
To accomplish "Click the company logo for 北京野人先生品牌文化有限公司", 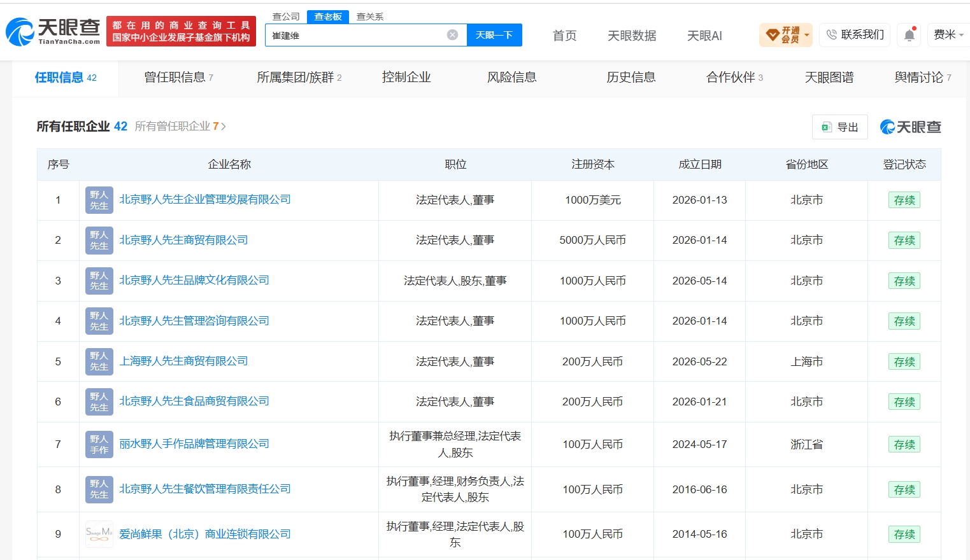I will click(99, 281).
